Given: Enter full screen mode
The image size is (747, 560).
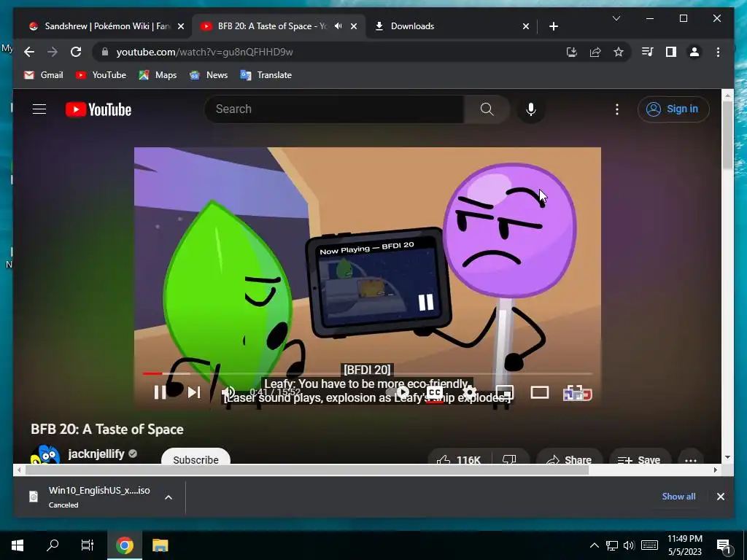Looking at the screenshot, I should pos(578,393).
